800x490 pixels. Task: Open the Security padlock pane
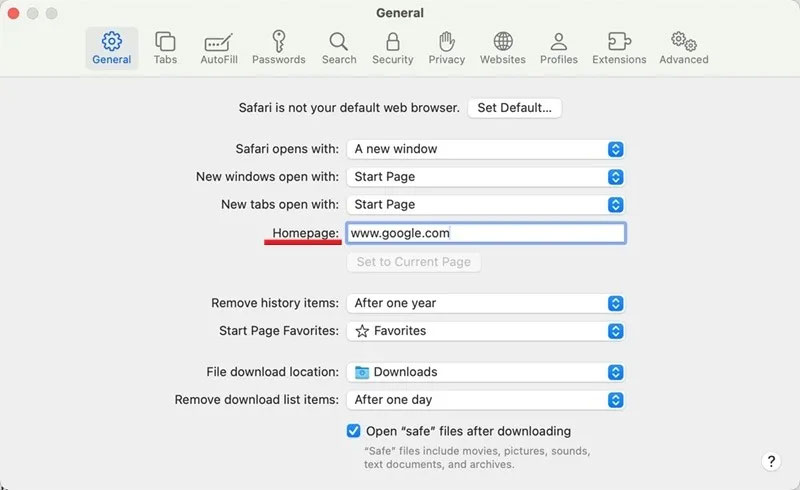tap(392, 48)
